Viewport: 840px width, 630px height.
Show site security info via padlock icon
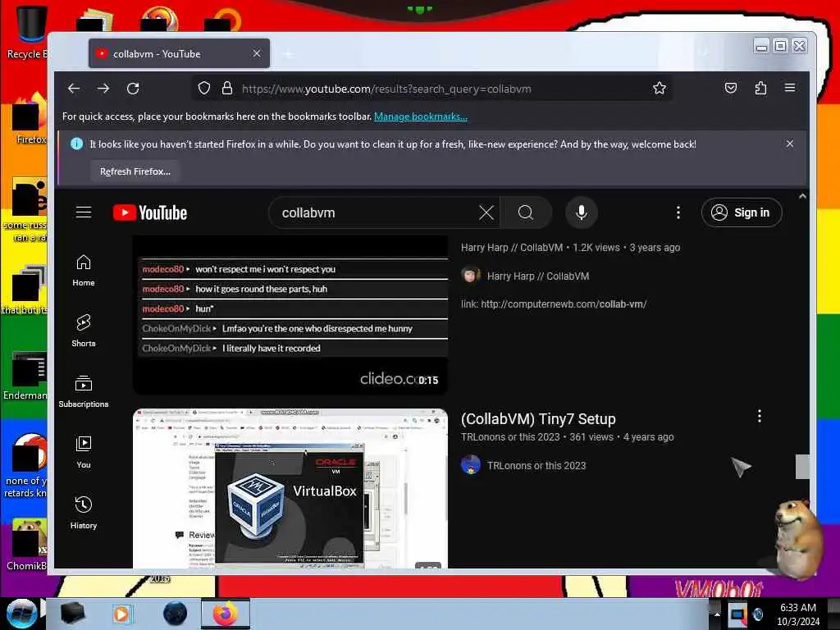[227, 89]
